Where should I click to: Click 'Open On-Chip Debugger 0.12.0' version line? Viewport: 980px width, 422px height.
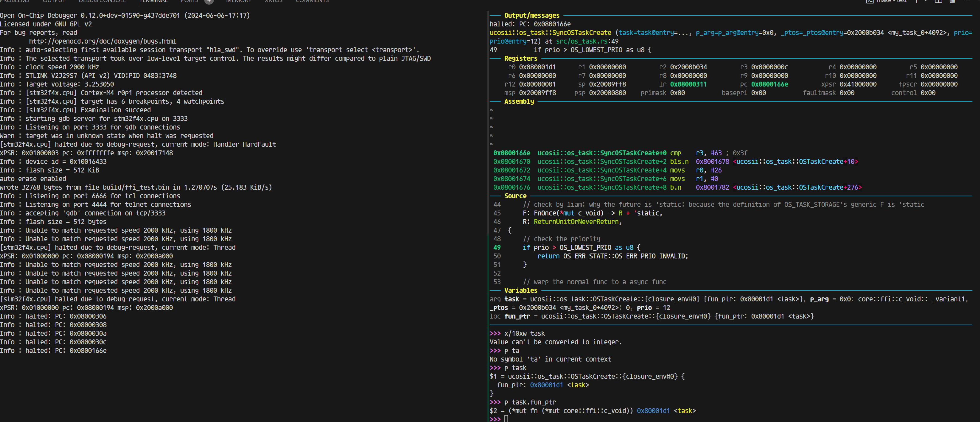[x=125, y=16]
